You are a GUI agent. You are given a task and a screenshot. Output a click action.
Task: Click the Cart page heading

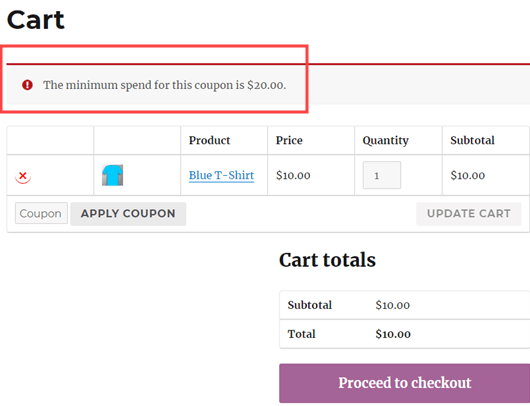(35, 20)
